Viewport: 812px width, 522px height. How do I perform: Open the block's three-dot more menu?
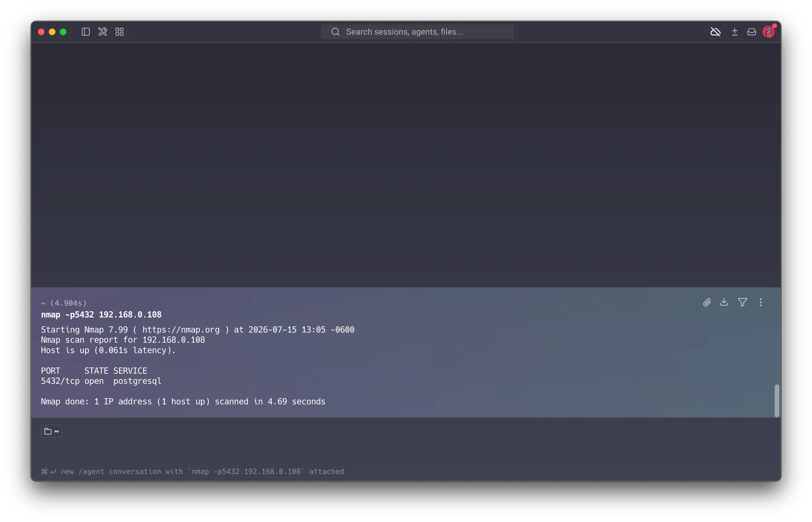pyautogui.click(x=760, y=302)
